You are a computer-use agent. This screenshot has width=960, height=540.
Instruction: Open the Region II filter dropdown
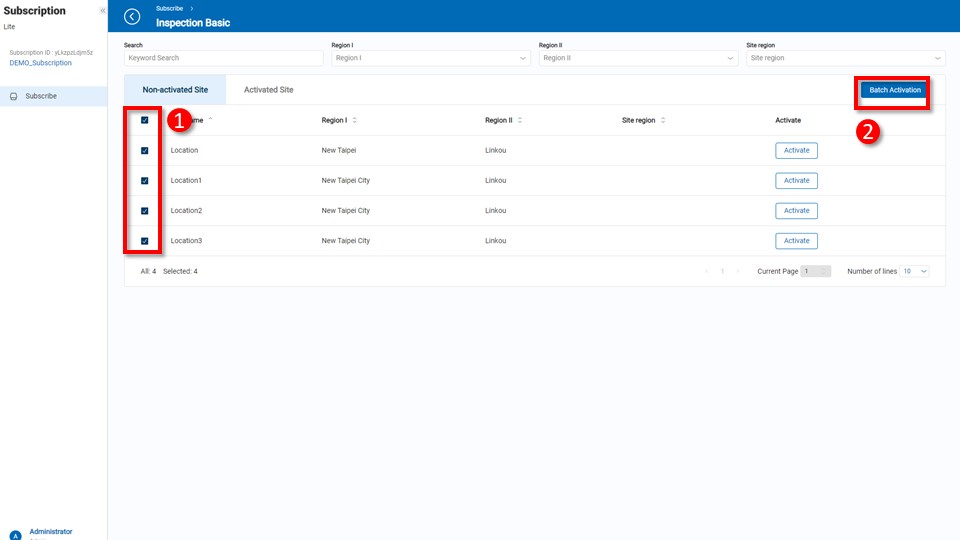[x=637, y=58]
